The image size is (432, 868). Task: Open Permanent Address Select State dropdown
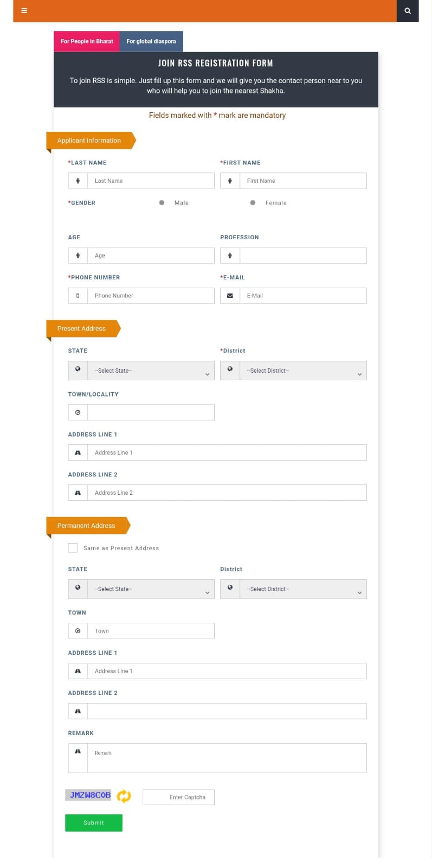151,589
